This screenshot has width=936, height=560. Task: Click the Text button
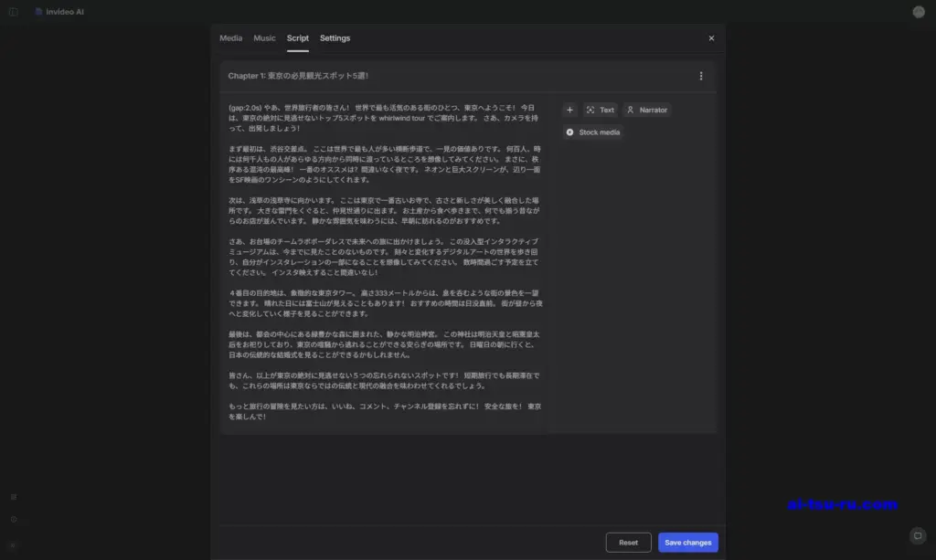coord(600,110)
